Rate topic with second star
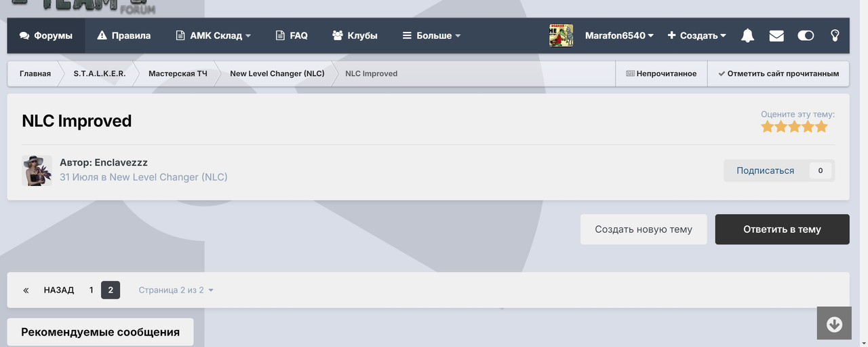This screenshot has height=347, width=868. (x=781, y=127)
